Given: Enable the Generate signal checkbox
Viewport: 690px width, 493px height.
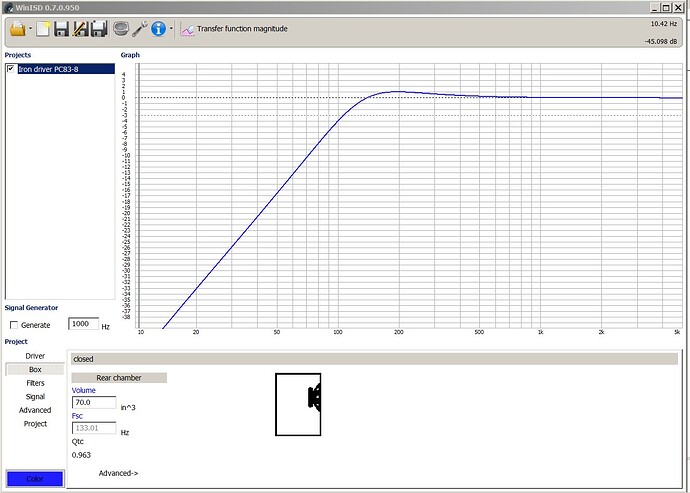Looking at the screenshot, I should coord(14,325).
